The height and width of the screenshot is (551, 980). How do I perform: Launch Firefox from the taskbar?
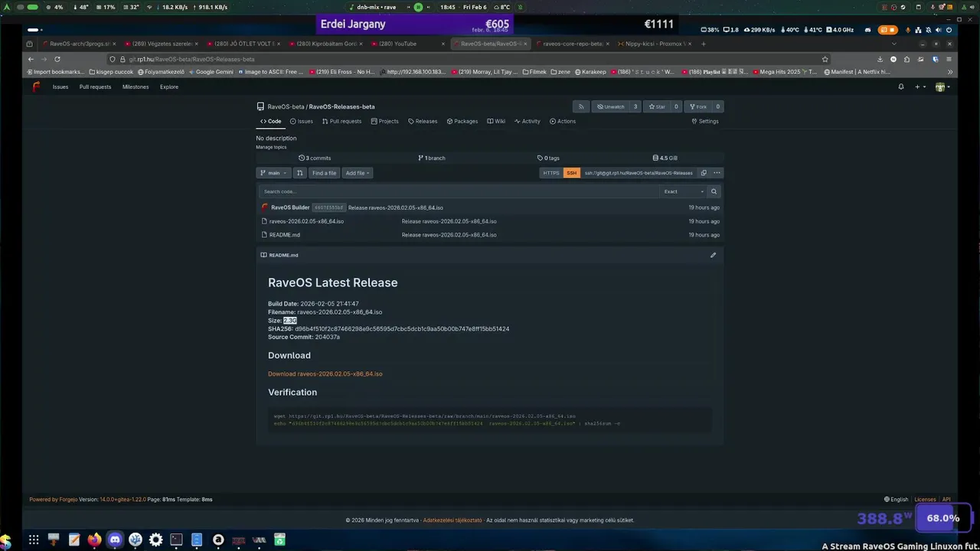94,540
